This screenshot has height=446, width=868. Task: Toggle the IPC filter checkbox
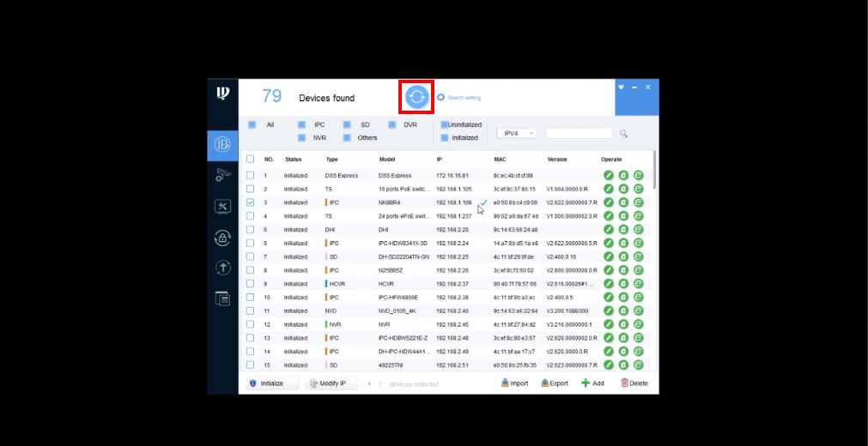point(301,125)
